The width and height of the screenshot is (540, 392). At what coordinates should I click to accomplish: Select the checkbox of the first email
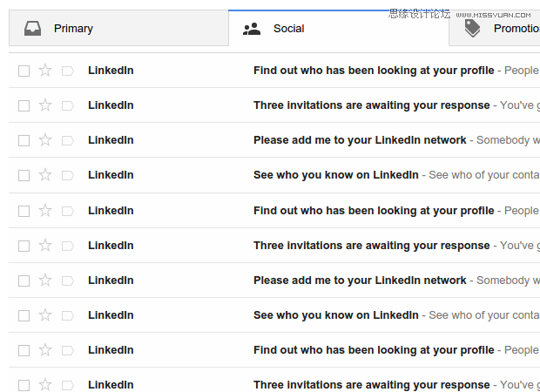tap(24, 71)
